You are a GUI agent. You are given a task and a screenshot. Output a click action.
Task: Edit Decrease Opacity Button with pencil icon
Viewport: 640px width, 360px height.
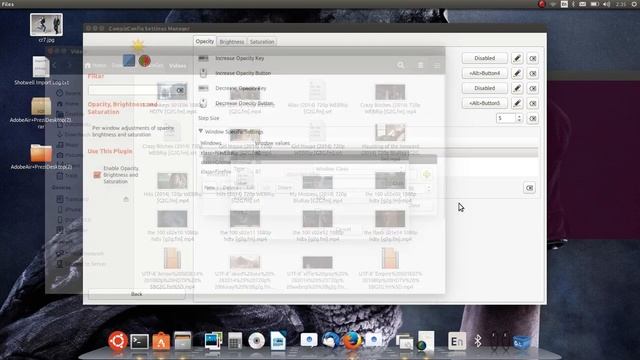[x=517, y=103]
